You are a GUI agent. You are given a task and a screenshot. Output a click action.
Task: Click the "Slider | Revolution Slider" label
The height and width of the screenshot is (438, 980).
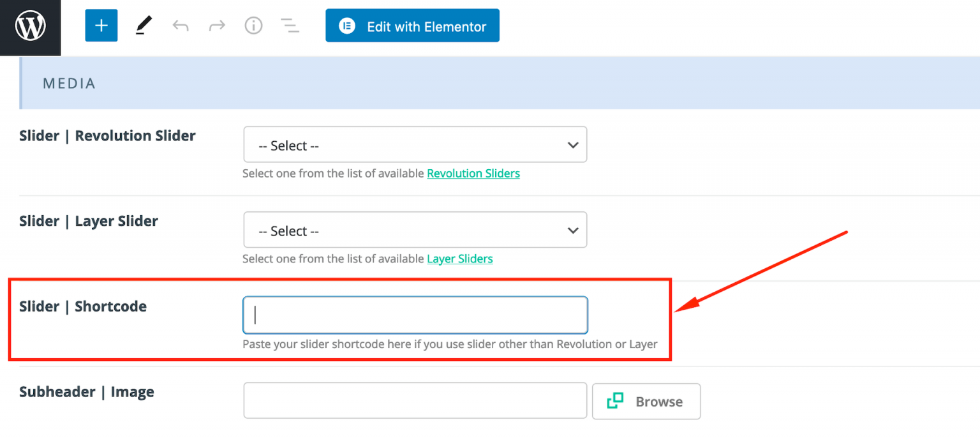point(107,136)
